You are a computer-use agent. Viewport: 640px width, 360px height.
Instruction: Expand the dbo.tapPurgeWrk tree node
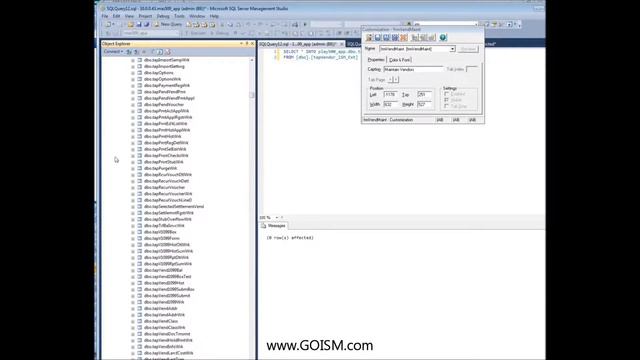pyautogui.click(x=133, y=169)
